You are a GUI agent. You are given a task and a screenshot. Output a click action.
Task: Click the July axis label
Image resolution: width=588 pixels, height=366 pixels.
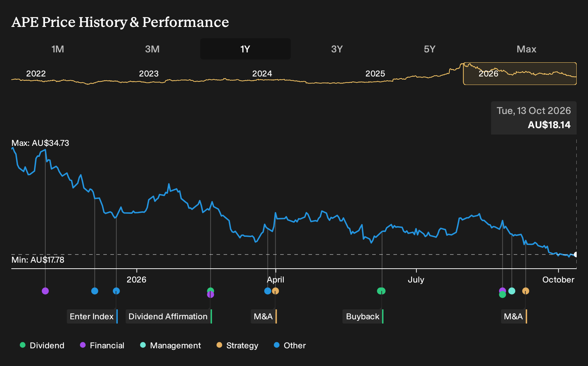click(416, 280)
